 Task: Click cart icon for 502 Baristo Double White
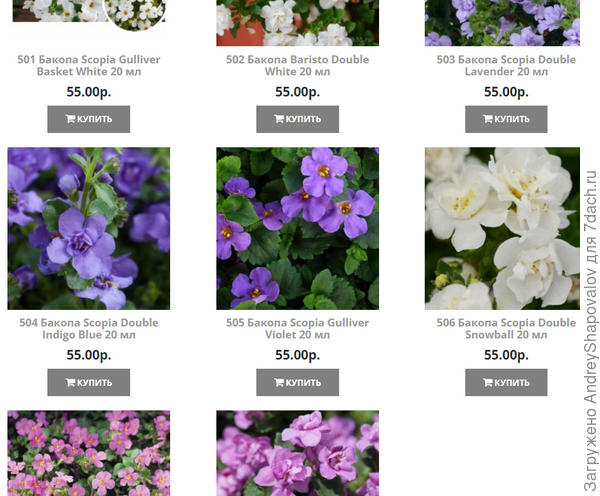click(x=279, y=119)
